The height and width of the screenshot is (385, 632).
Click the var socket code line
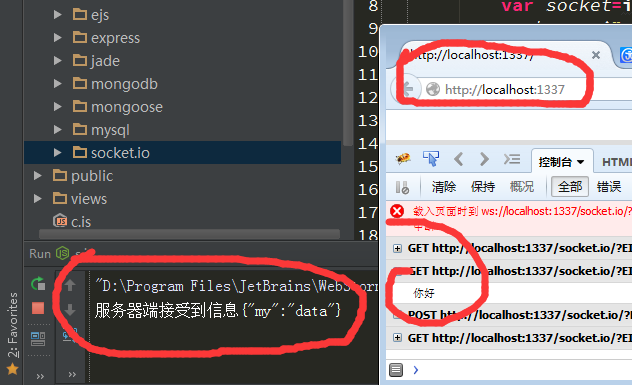point(566,6)
